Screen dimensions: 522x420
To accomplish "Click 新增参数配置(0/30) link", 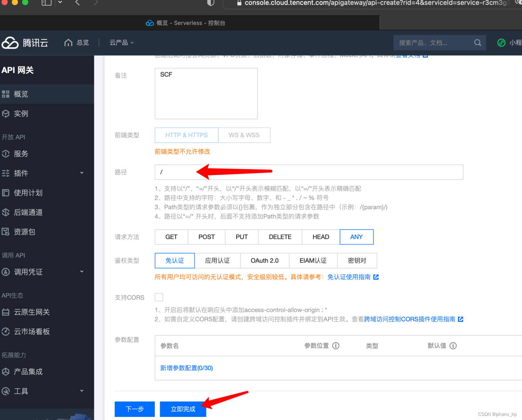I will (x=187, y=368).
